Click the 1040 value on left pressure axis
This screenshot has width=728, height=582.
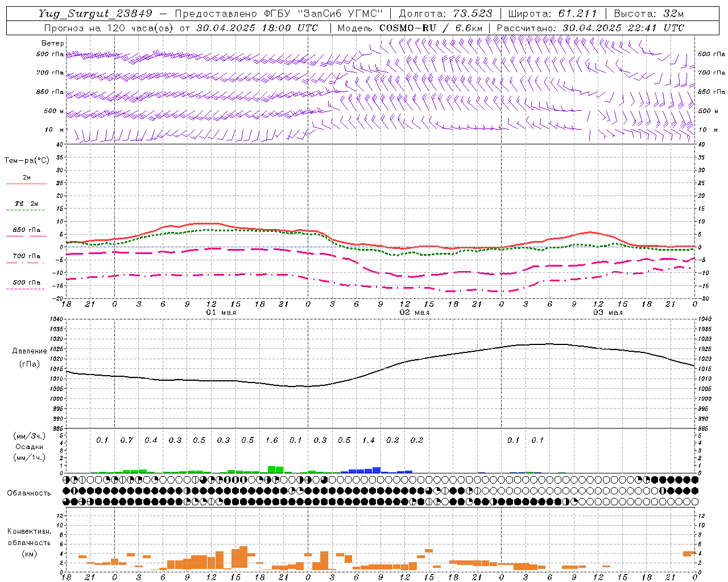point(56,319)
